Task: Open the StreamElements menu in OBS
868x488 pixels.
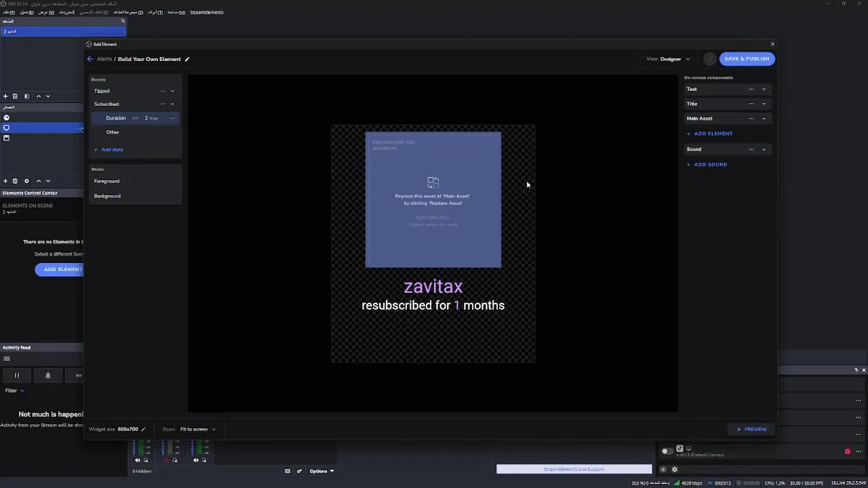Action: pos(206,12)
